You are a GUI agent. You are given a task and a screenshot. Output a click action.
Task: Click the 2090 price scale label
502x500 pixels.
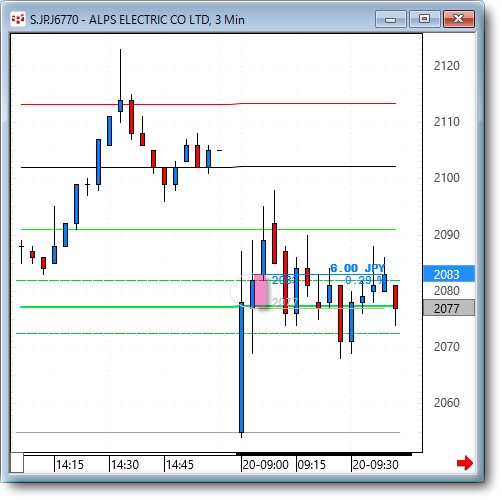click(x=446, y=235)
